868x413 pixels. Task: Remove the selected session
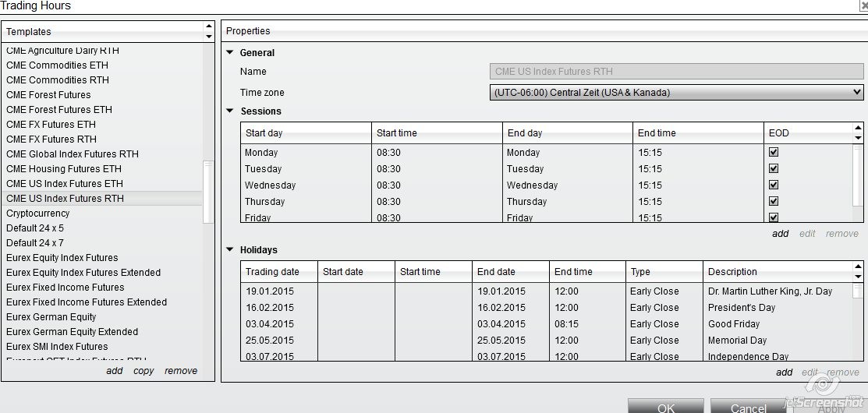(842, 233)
